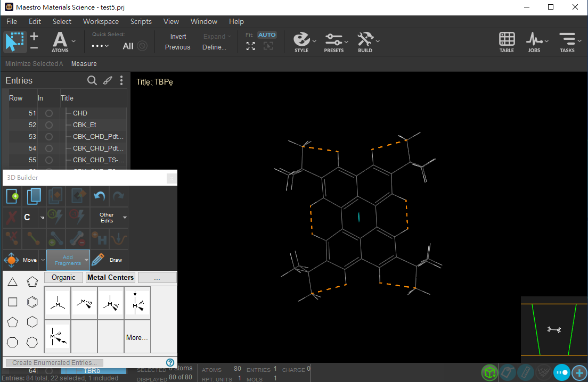Open the Edit menu
Screen dimensions: 588x382
[x=35, y=21]
